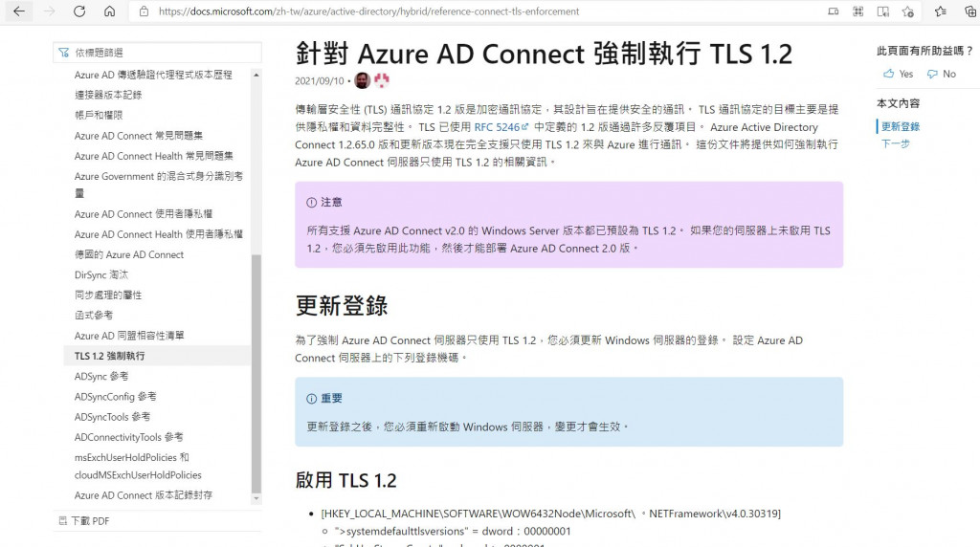Click the immersive reader icon
Screen dimensions: 980x547
click(x=883, y=11)
